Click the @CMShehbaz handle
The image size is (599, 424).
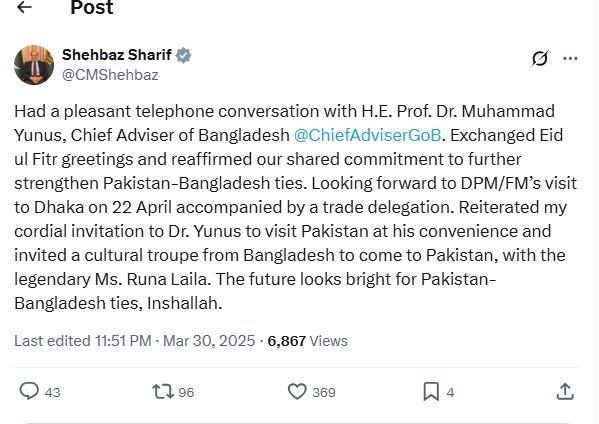pyautogui.click(x=110, y=75)
